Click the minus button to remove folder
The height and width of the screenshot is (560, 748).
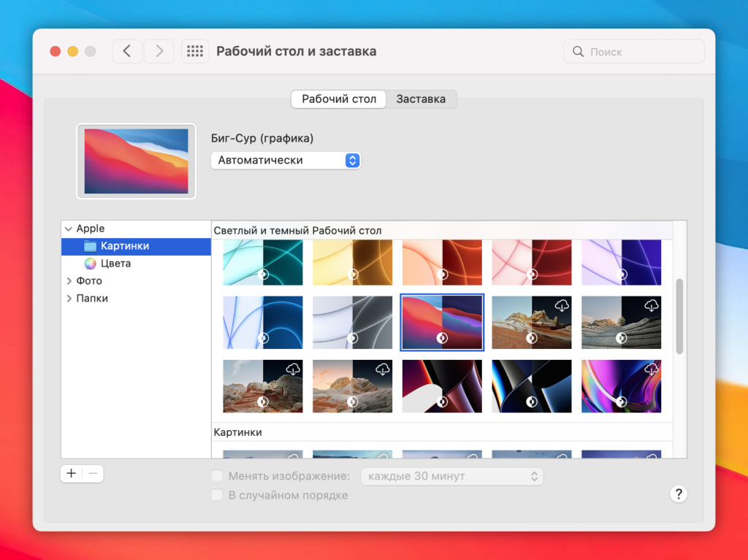click(x=93, y=473)
